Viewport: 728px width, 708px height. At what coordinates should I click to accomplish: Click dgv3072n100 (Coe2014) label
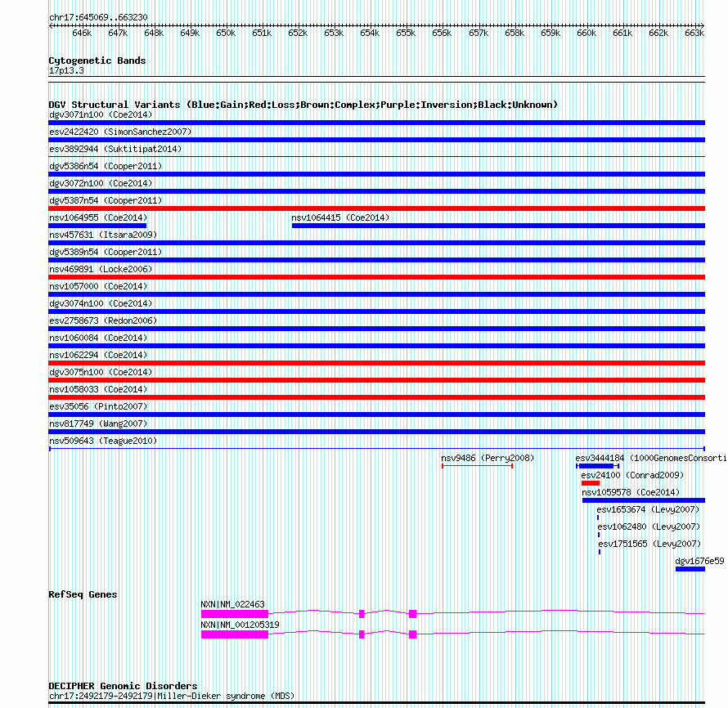(x=101, y=183)
